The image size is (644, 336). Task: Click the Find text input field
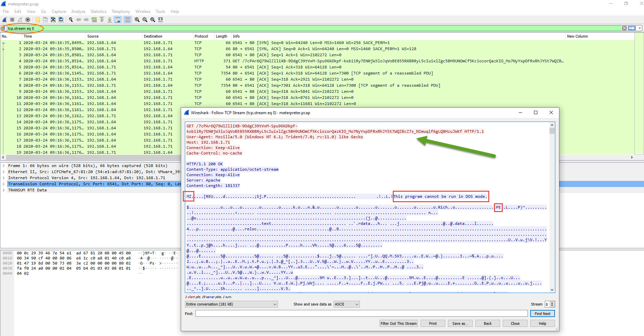[x=361, y=314]
